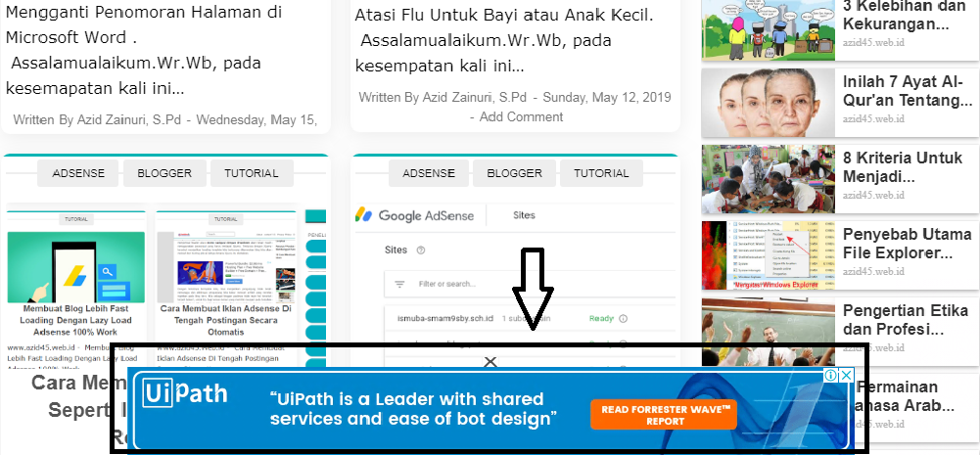Click the Atasi Flu Untuk Bayi post excerpt
This screenshot has height=455, width=980.
coord(504,41)
